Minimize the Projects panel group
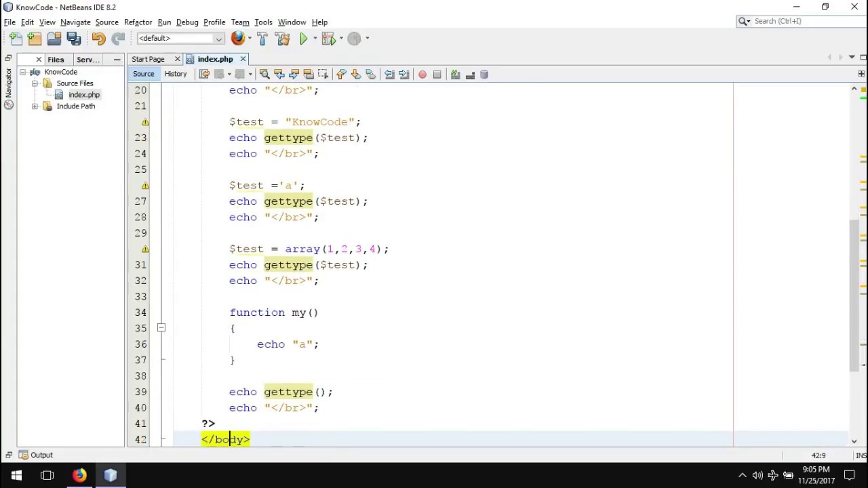 click(x=117, y=60)
